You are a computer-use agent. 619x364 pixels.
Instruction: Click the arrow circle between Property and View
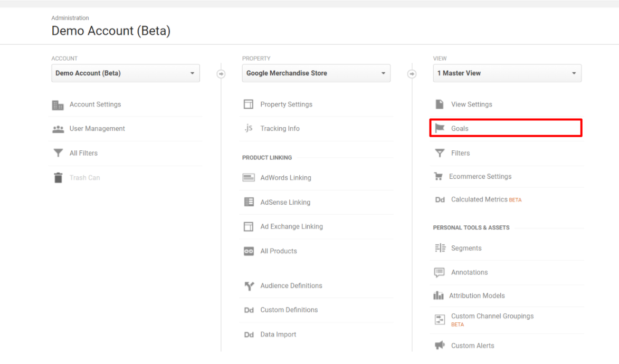(412, 74)
